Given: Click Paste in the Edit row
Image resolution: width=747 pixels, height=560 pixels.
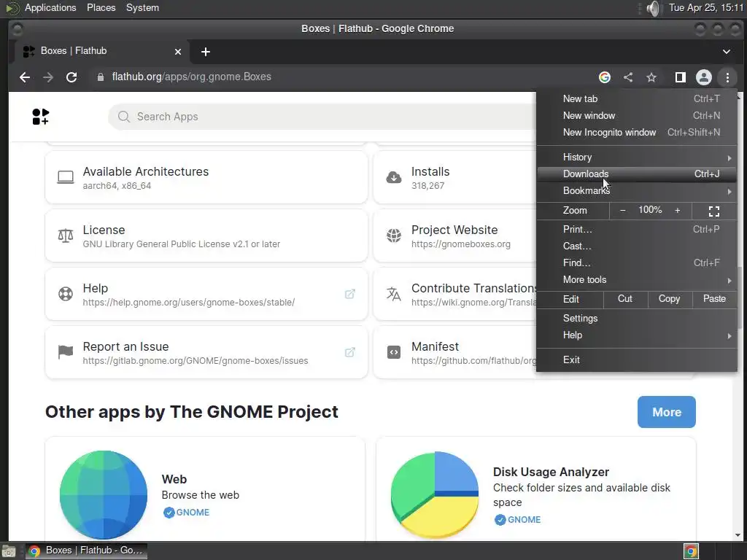Looking at the screenshot, I should click(x=715, y=299).
